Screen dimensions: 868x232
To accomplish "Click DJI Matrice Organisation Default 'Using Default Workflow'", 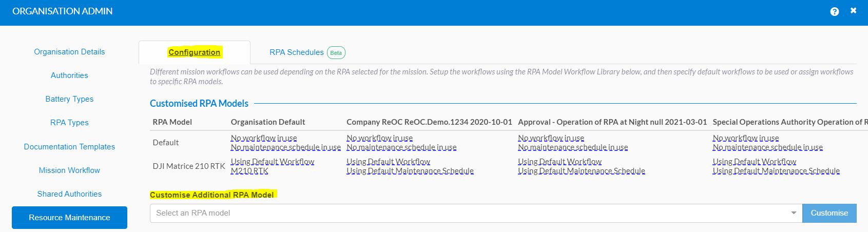I will [x=273, y=162].
